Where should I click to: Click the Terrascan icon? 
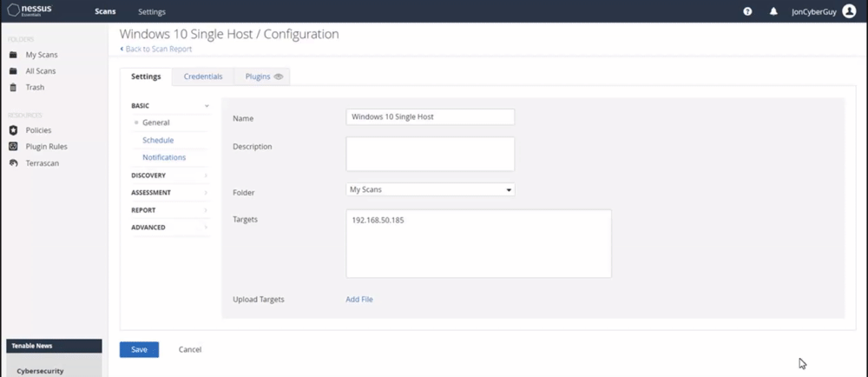(x=13, y=163)
